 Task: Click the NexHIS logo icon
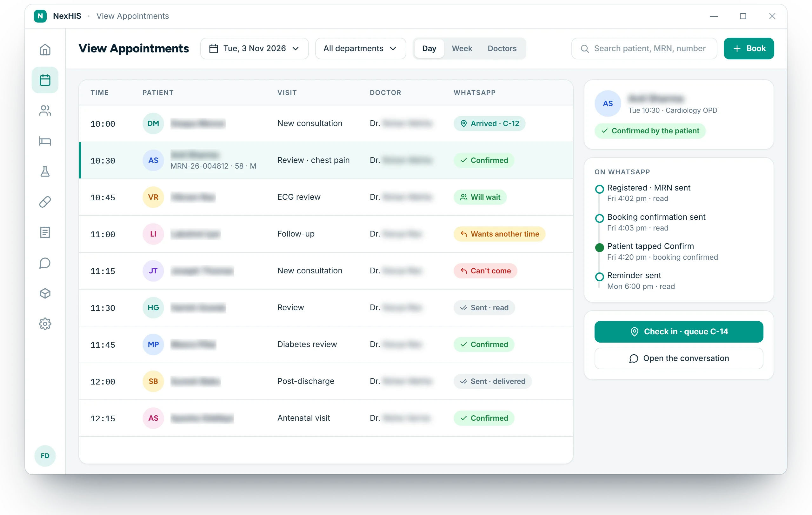tap(40, 16)
